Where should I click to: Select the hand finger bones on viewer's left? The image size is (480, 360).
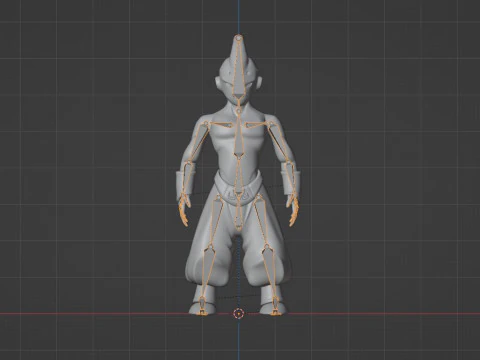(183, 211)
